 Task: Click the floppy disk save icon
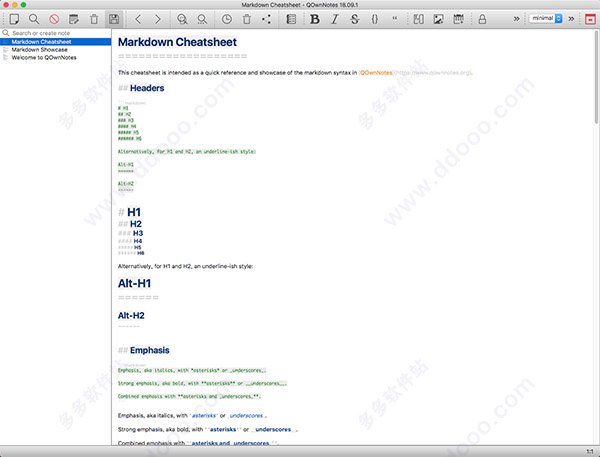pyautogui.click(x=114, y=19)
